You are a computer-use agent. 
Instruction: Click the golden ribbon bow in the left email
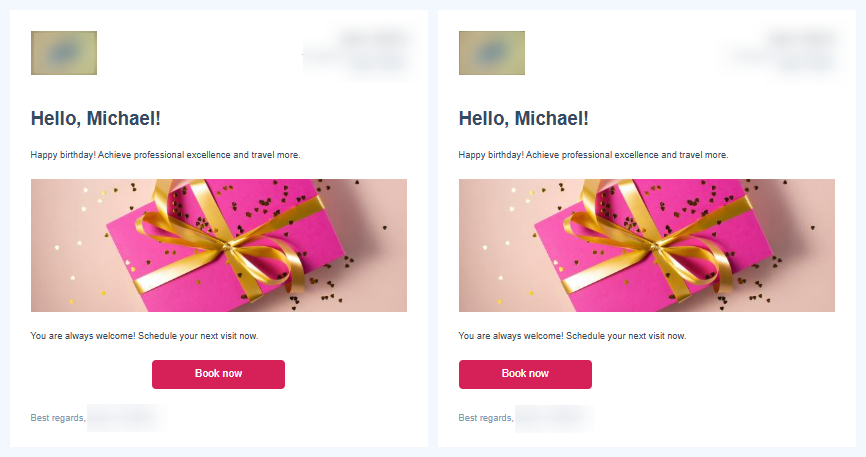point(229,243)
